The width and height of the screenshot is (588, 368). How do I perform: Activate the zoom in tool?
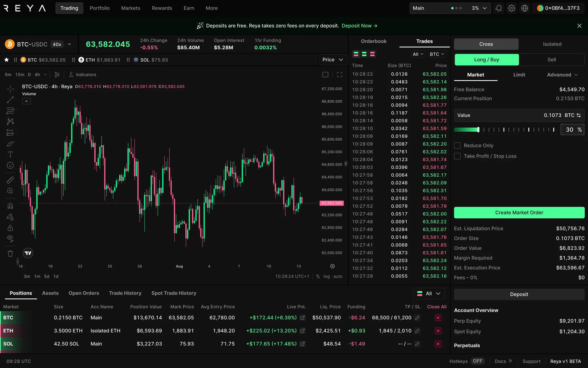tap(10, 191)
